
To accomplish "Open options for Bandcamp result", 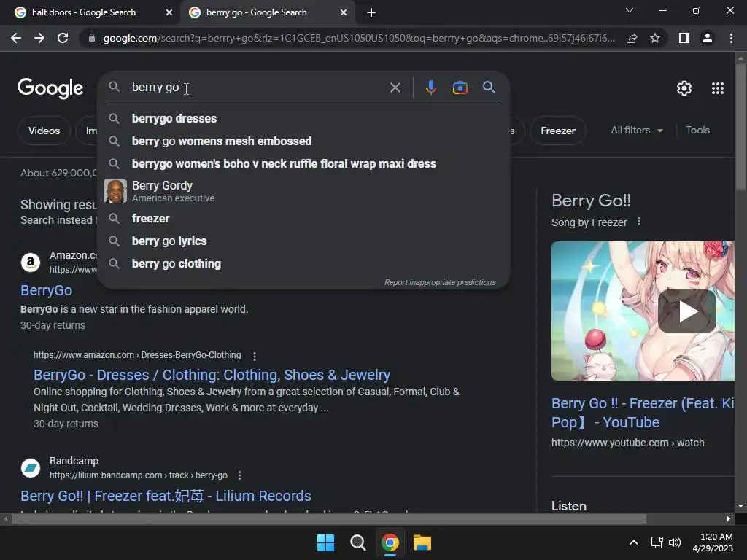I will click(x=239, y=475).
